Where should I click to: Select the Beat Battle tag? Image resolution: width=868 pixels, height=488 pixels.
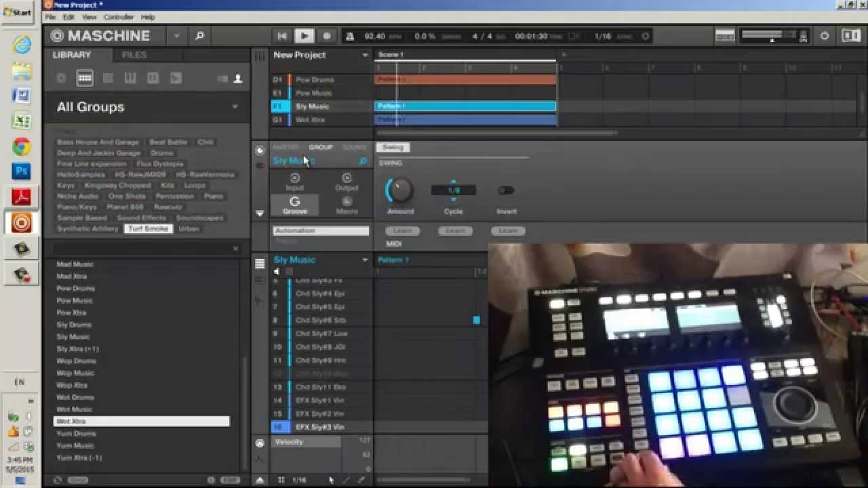pyautogui.click(x=168, y=142)
